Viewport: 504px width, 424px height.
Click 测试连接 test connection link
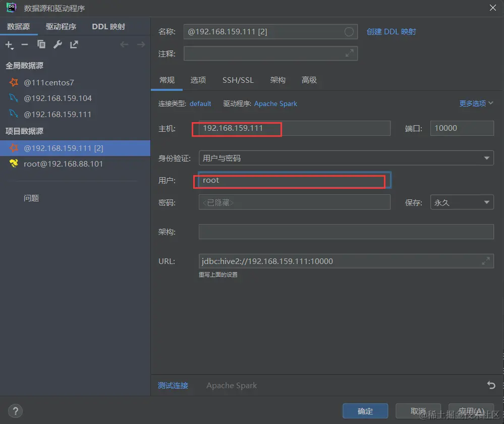(x=173, y=385)
